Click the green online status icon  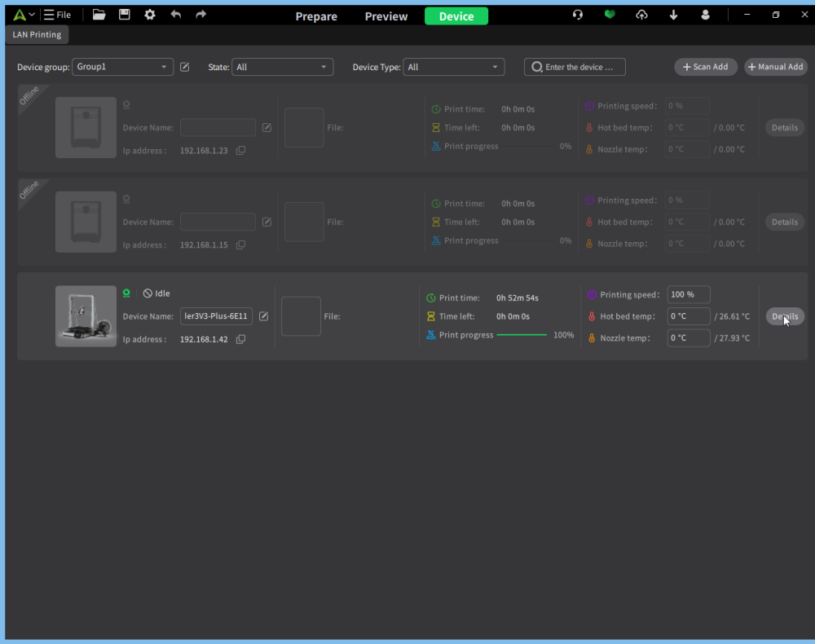pos(126,293)
